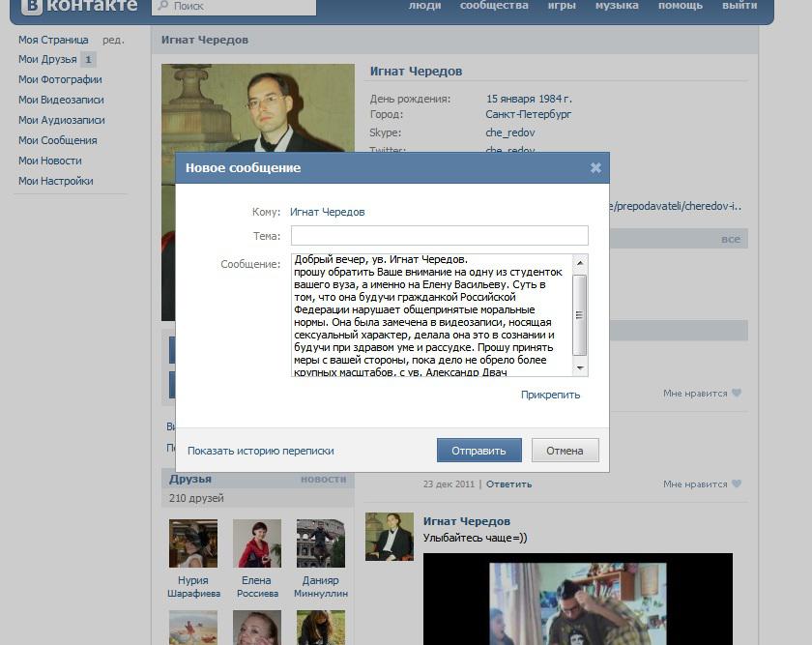The image size is (812, 645).
Task: Open Мои Сообщения
Action: click(x=57, y=140)
